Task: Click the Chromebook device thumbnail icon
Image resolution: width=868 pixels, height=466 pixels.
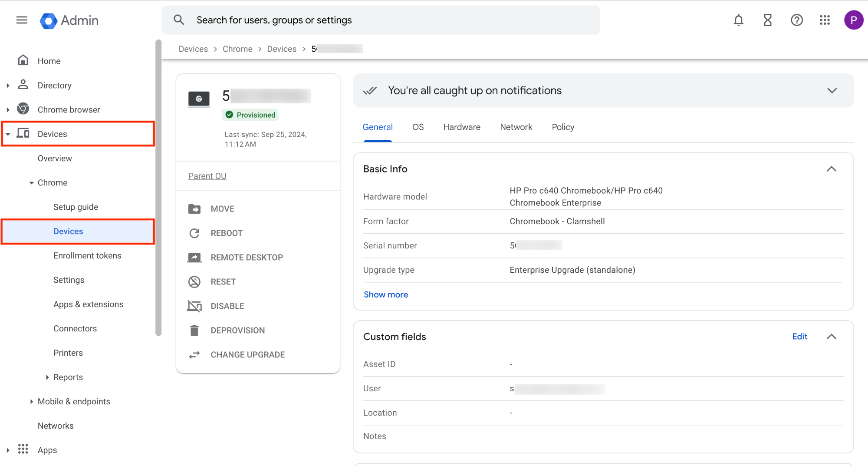Action: (x=199, y=99)
